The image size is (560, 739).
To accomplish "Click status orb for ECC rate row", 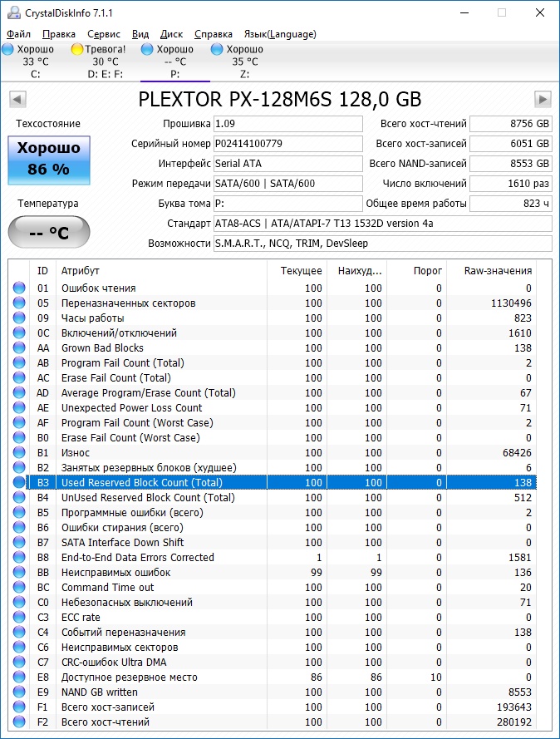I will coord(19,617).
